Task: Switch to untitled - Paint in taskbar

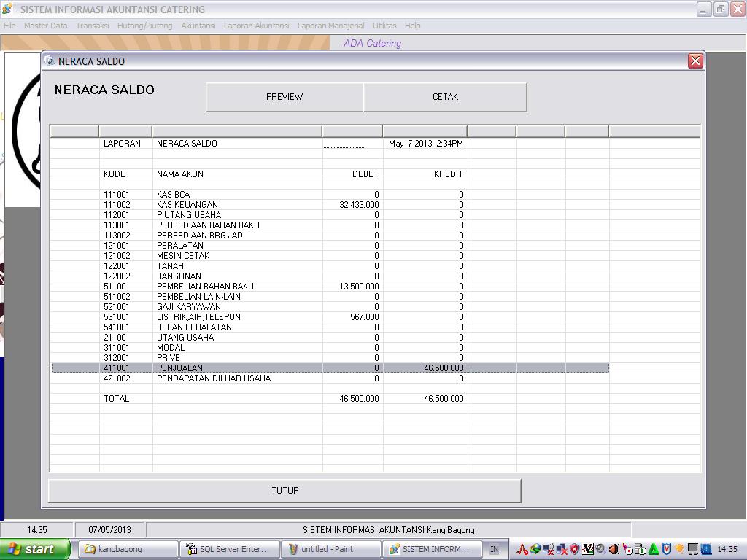Action: (330, 549)
